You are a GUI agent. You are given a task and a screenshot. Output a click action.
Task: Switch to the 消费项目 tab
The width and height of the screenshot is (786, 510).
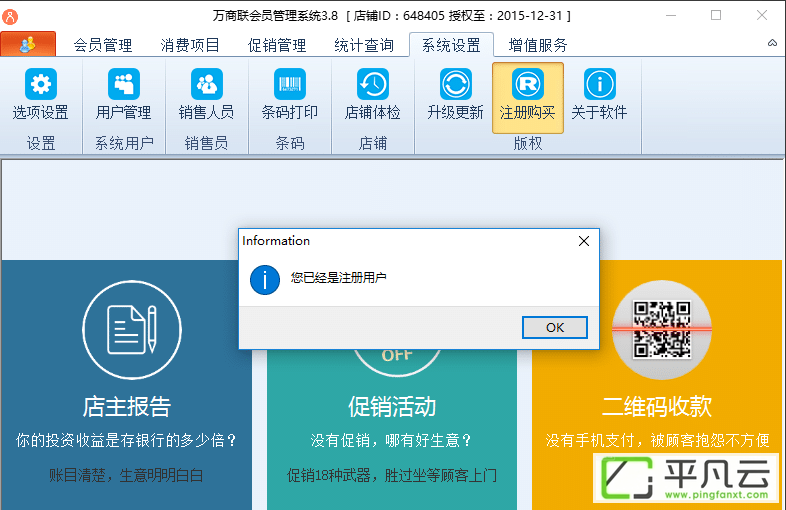pyautogui.click(x=190, y=45)
